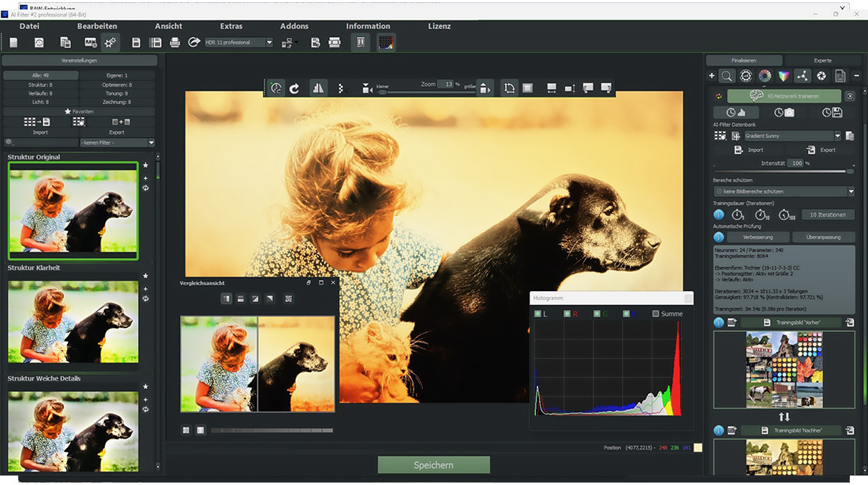Viewport: 868px width, 485px height.
Task: Open the printer icon in the toolbar
Action: point(174,42)
